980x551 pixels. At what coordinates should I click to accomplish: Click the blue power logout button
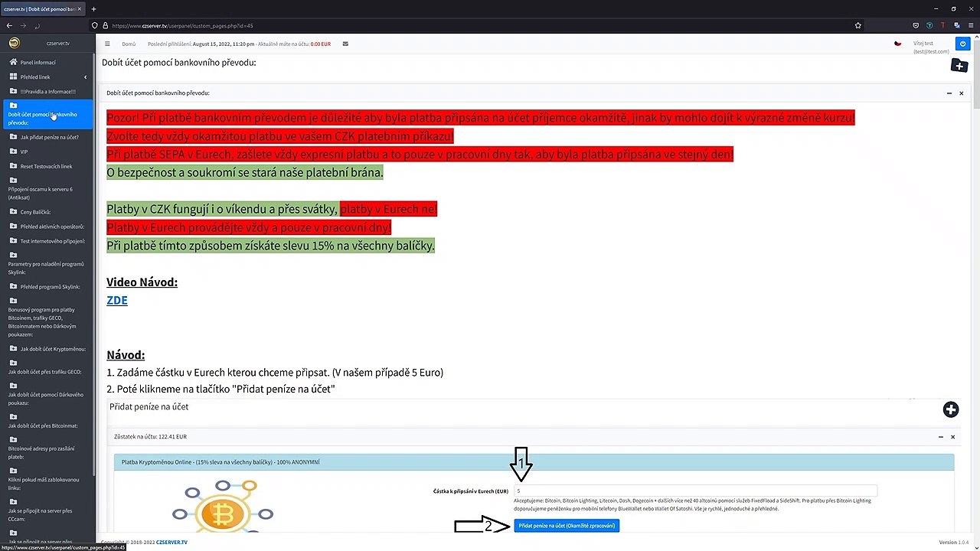click(x=963, y=44)
